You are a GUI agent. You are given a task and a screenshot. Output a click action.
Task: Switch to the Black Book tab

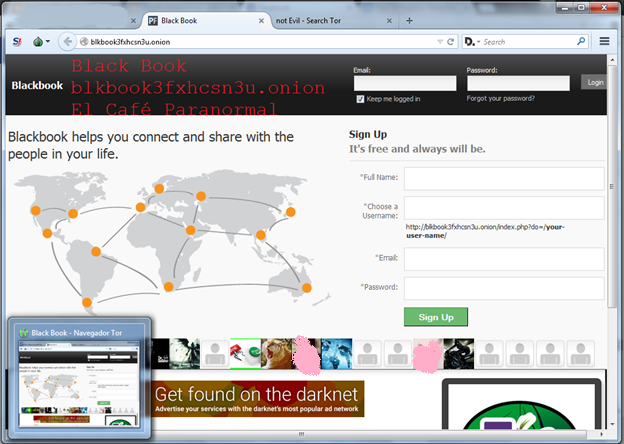click(205, 21)
